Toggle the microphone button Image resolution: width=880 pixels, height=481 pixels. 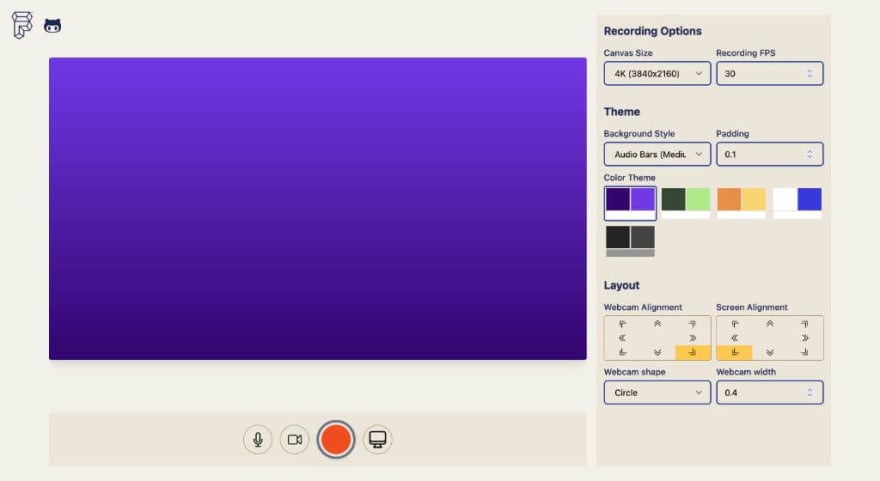(258, 439)
